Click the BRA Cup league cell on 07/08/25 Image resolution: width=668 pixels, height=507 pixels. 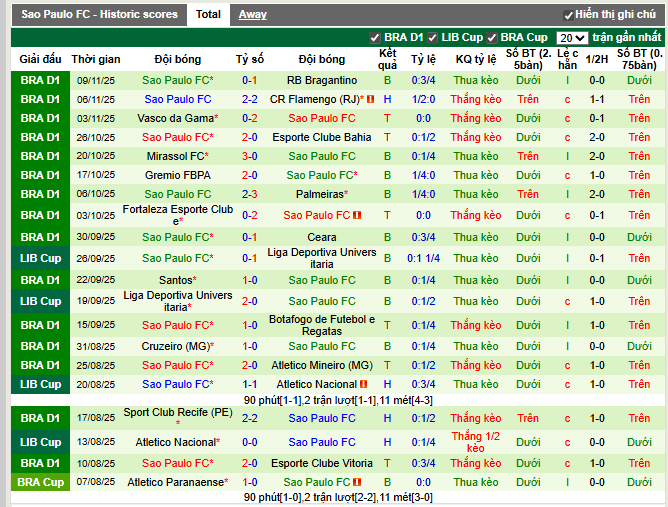[x=40, y=482]
